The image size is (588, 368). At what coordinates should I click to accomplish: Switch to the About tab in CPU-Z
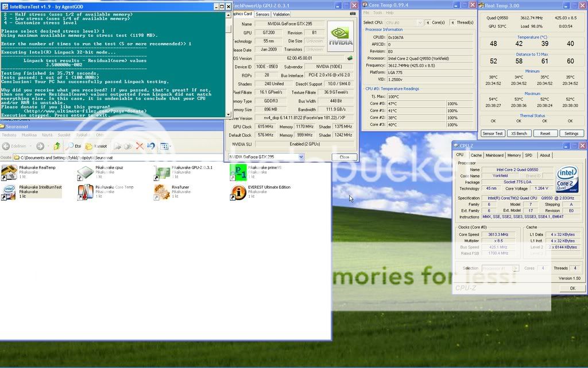544,155
